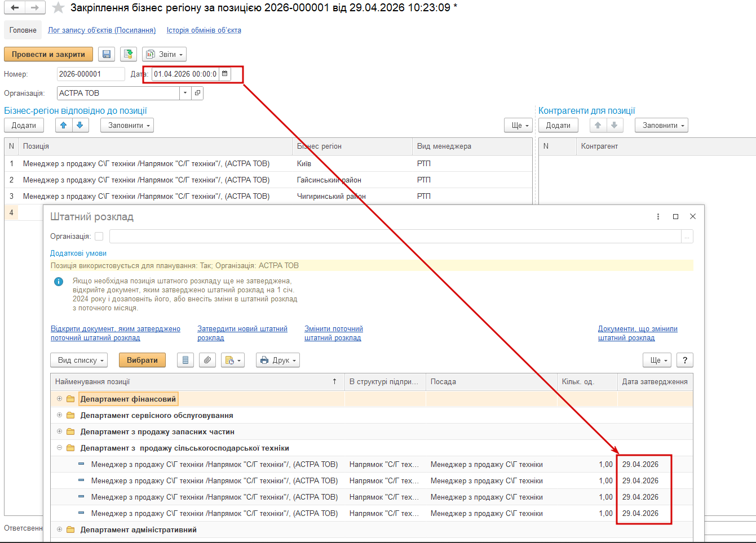The height and width of the screenshot is (543, 756).
Task: Move the Контрагенти row down
Action: pos(614,125)
